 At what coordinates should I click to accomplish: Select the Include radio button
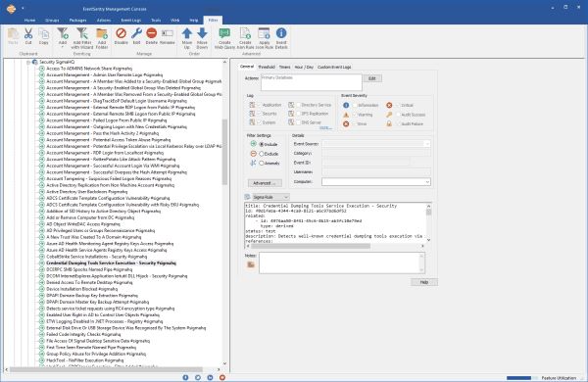pos(262,144)
